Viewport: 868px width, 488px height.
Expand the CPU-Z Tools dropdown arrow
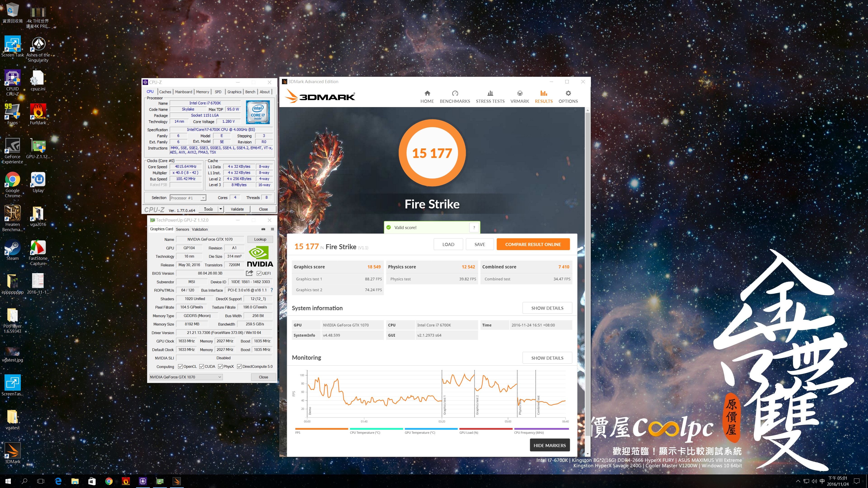[221, 209]
